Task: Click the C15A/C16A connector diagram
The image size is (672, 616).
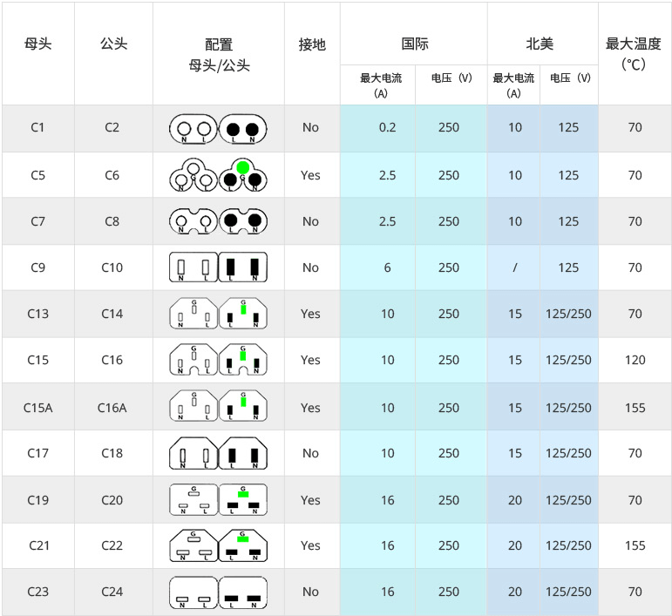Action: coord(218,406)
